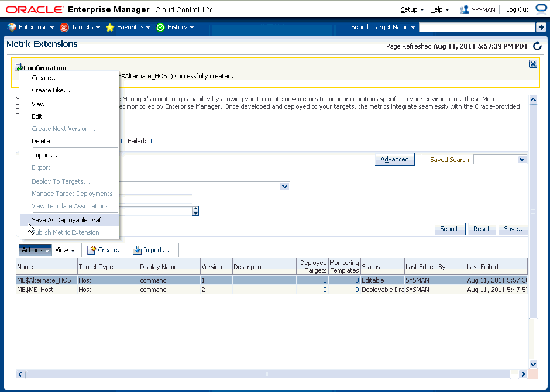Close the Confirmation message box
This screenshot has height=392, width=550.
click(x=533, y=64)
